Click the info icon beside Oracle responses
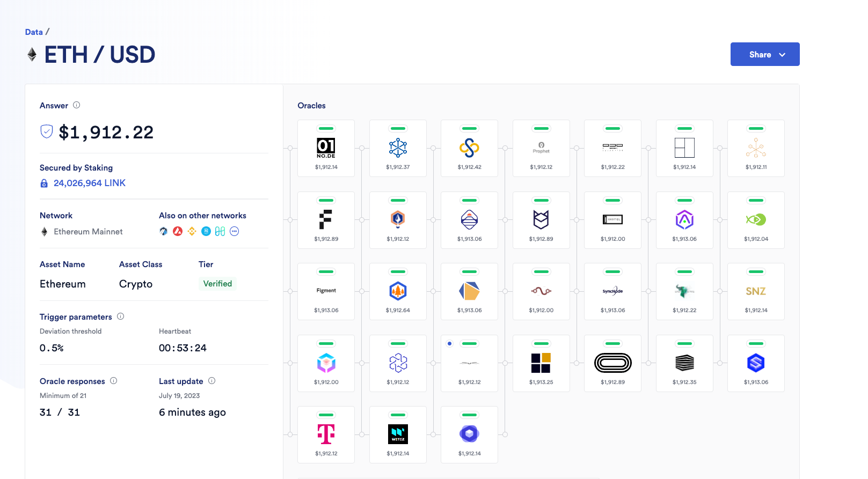This screenshot has height=479, width=868. tap(114, 381)
